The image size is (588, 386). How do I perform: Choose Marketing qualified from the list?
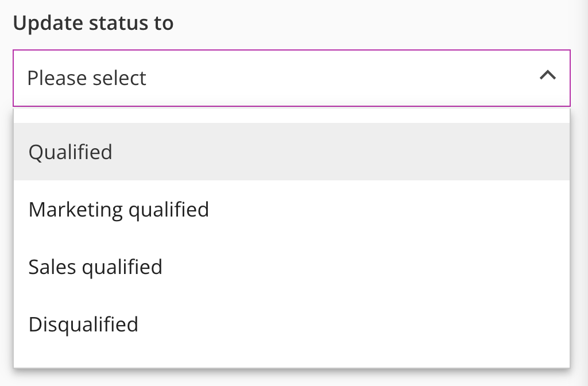click(x=118, y=210)
